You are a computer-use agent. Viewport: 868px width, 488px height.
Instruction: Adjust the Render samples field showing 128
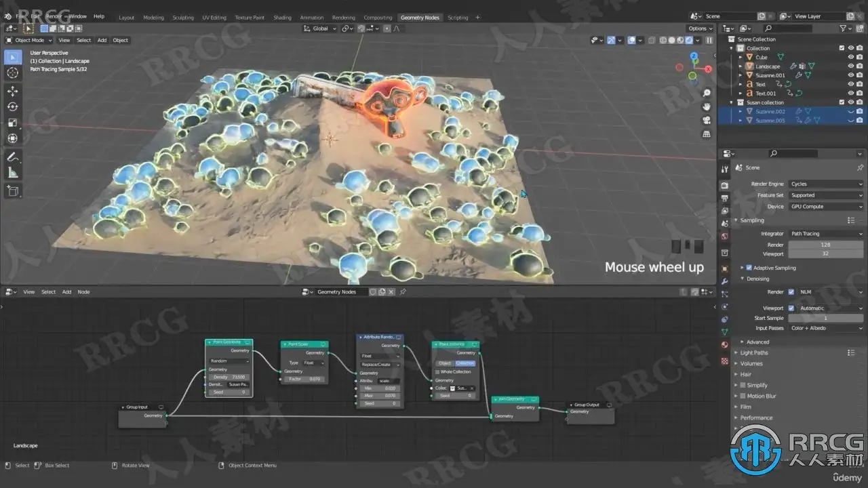click(x=826, y=245)
